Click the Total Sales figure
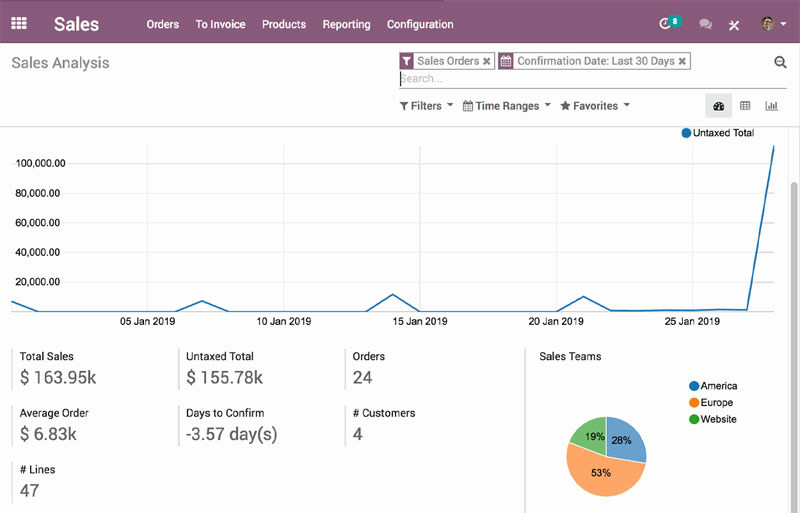Image resolution: width=800 pixels, height=513 pixels. 58,377
